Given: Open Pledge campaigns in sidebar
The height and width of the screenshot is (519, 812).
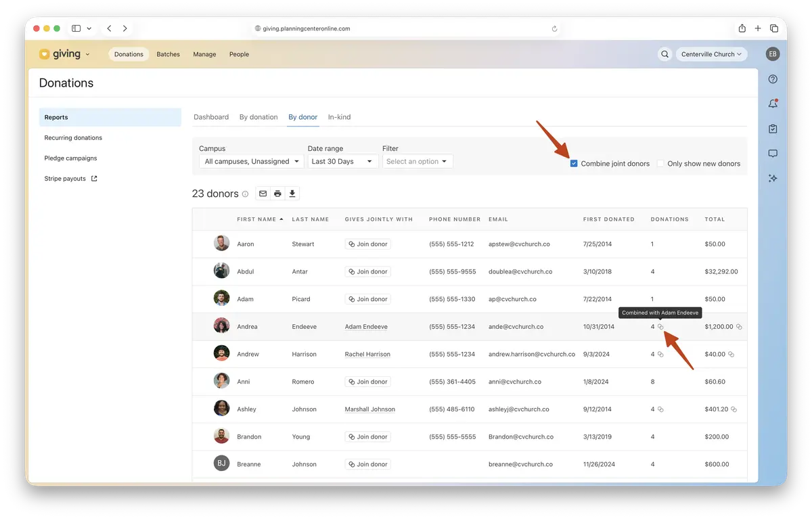Looking at the screenshot, I should [70, 158].
